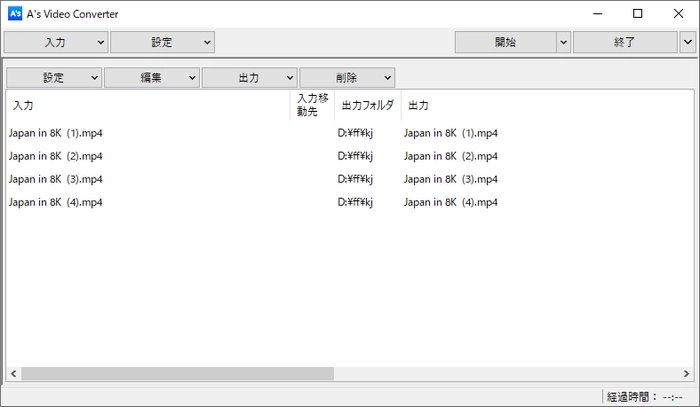Select the Japan in 8K (4).mp4 input file
Viewport: 700px width, 407px height.
tap(56, 202)
